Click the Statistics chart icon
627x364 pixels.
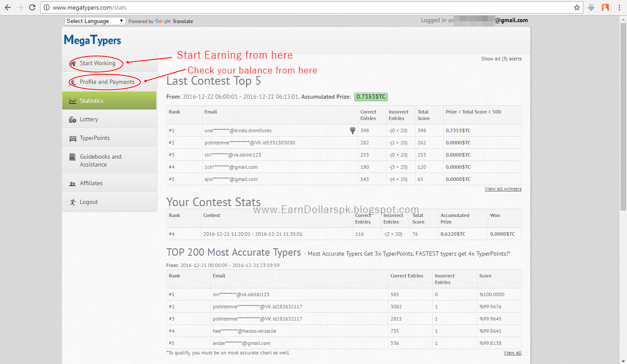pyautogui.click(x=73, y=101)
